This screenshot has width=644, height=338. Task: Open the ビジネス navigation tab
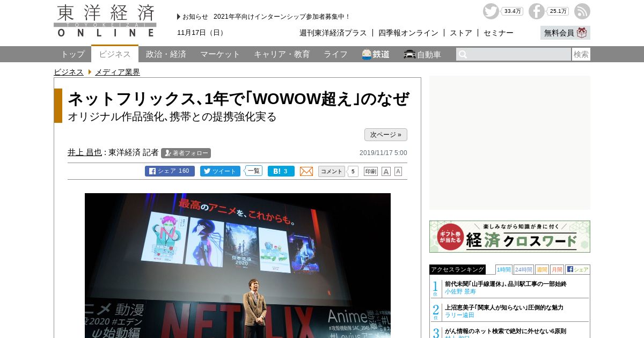[115, 54]
